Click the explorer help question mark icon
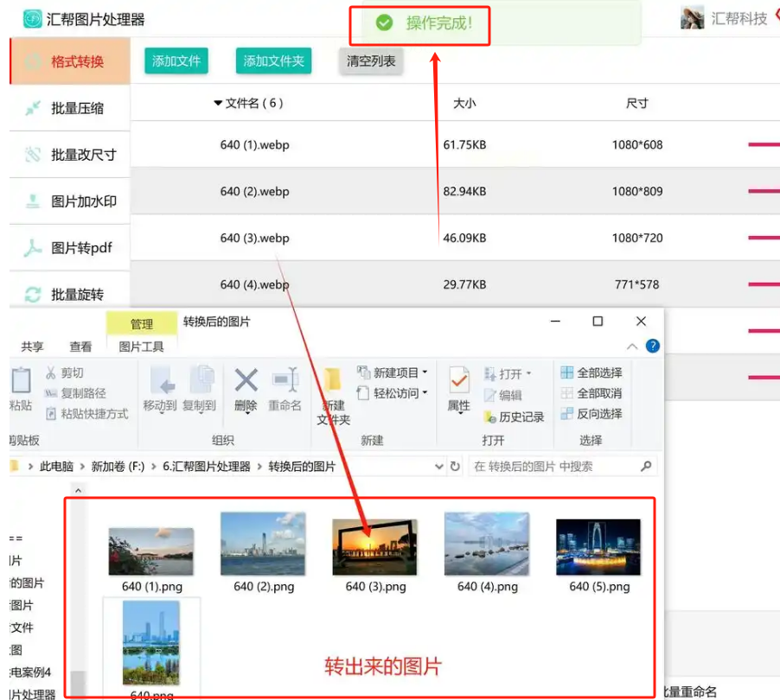Image resolution: width=780 pixels, height=700 pixels. [652, 346]
